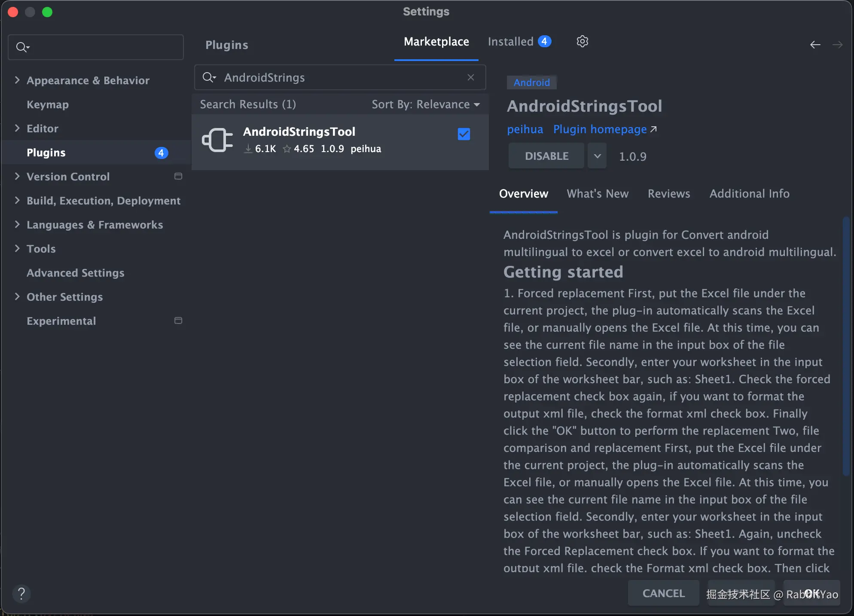854x616 pixels.
Task: Click the forward navigation arrow
Action: [837, 45]
